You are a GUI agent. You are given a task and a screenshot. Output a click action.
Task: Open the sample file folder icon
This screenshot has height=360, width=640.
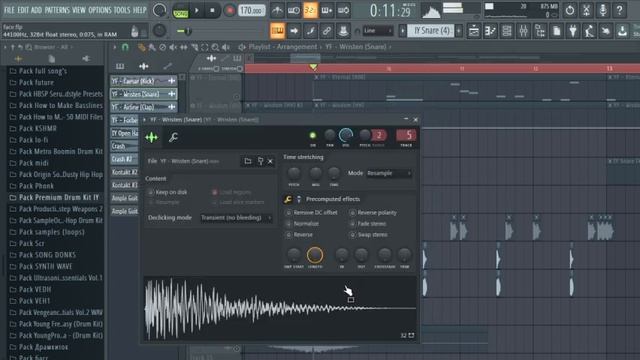point(248,161)
